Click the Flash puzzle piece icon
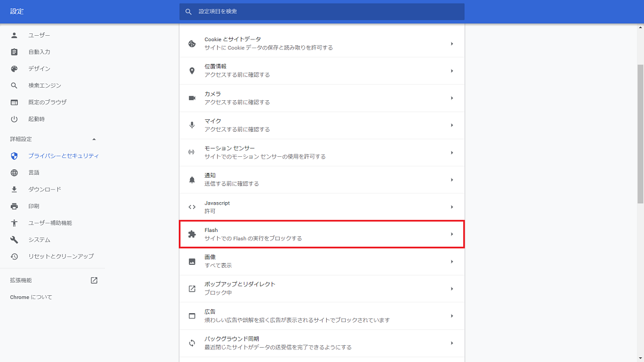Image resolution: width=644 pixels, height=362 pixels. tap(192, 234)
